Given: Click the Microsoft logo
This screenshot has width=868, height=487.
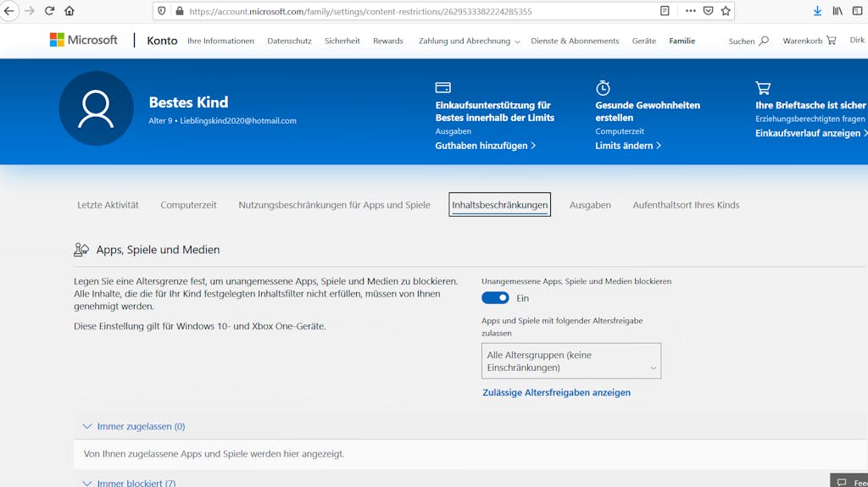Looking at the screenshot, I should [83, 40].
